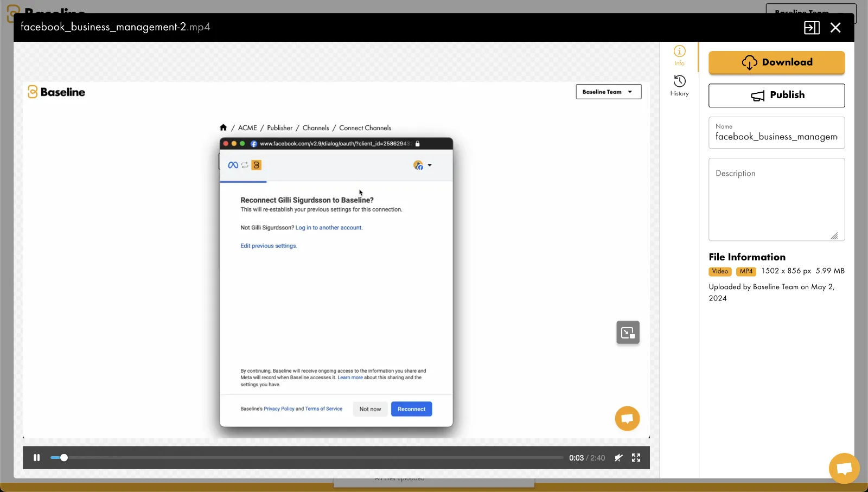Expand the Facebook profile account dropdown
The image size is (868, 492).
(423, 165)
